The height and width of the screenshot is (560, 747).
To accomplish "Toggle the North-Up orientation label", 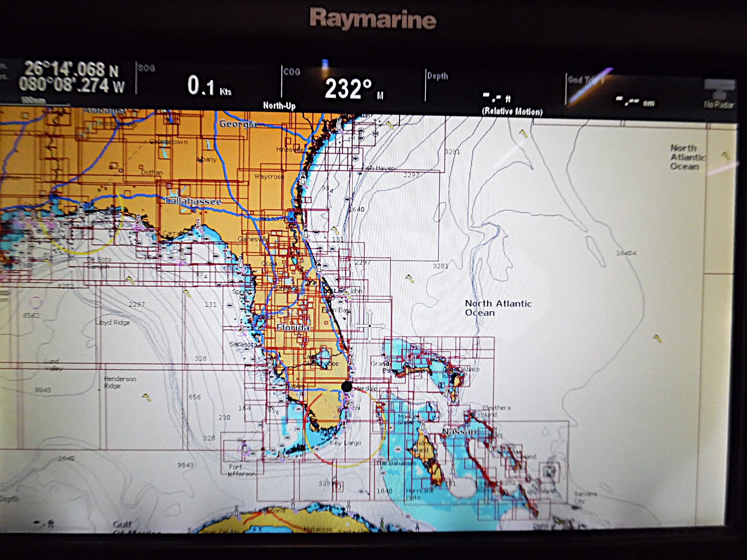I will pyautogui.click(x=279, y=106).
